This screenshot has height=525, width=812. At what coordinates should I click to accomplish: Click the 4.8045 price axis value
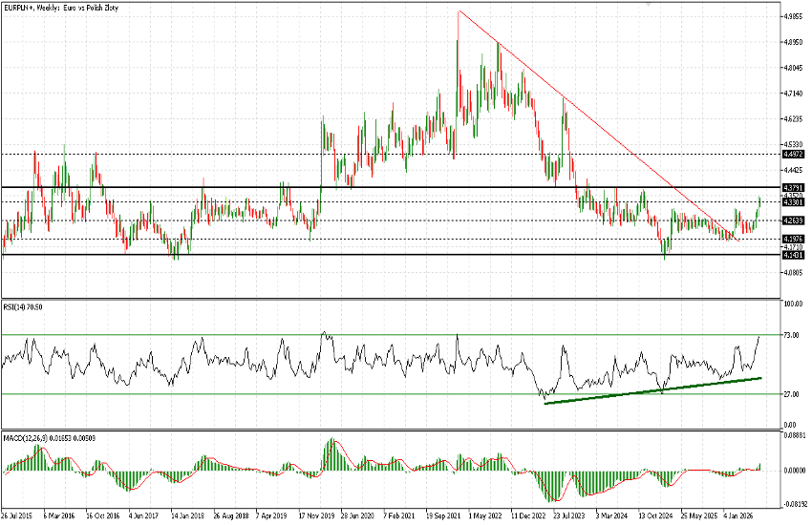(x=793, y=68)
